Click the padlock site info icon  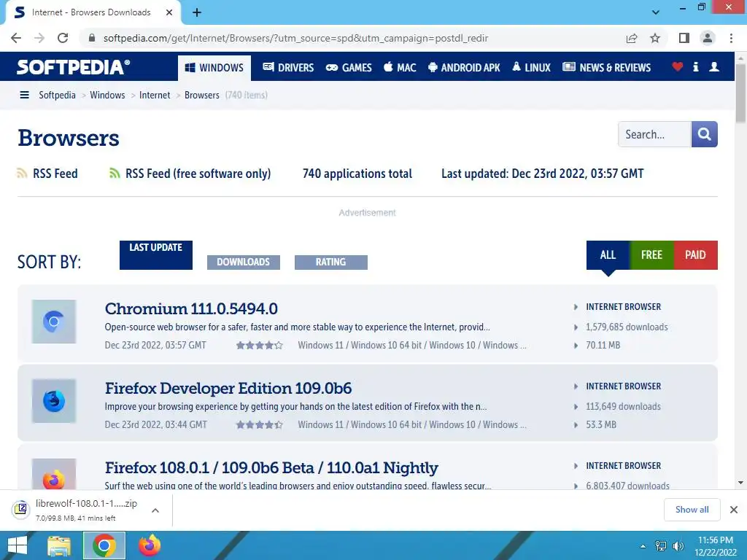click(x=92, y=38)
